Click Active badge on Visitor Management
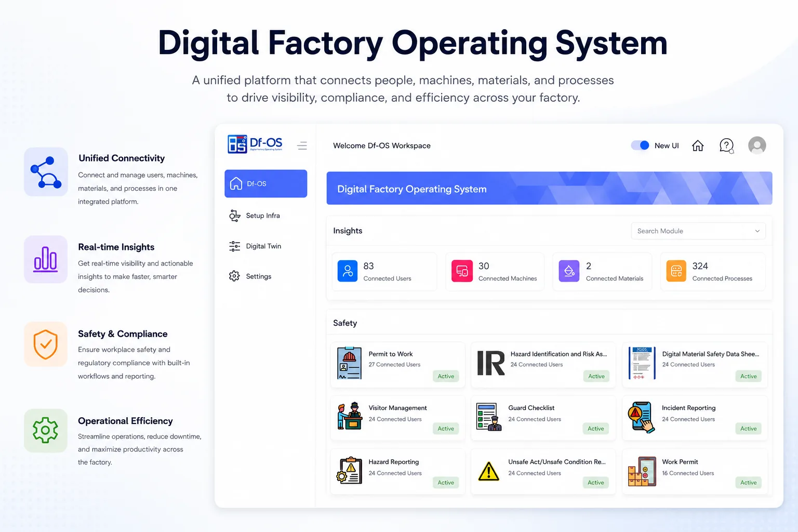The image size is (798, 532). (446, 429)
